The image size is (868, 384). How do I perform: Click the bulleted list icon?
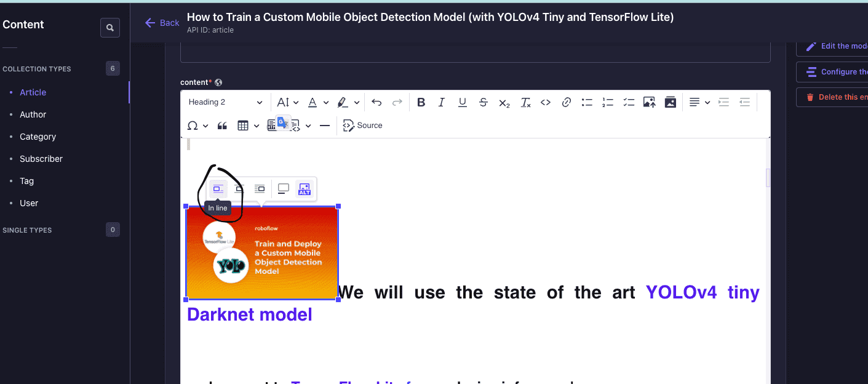click(x=587, y=102)
